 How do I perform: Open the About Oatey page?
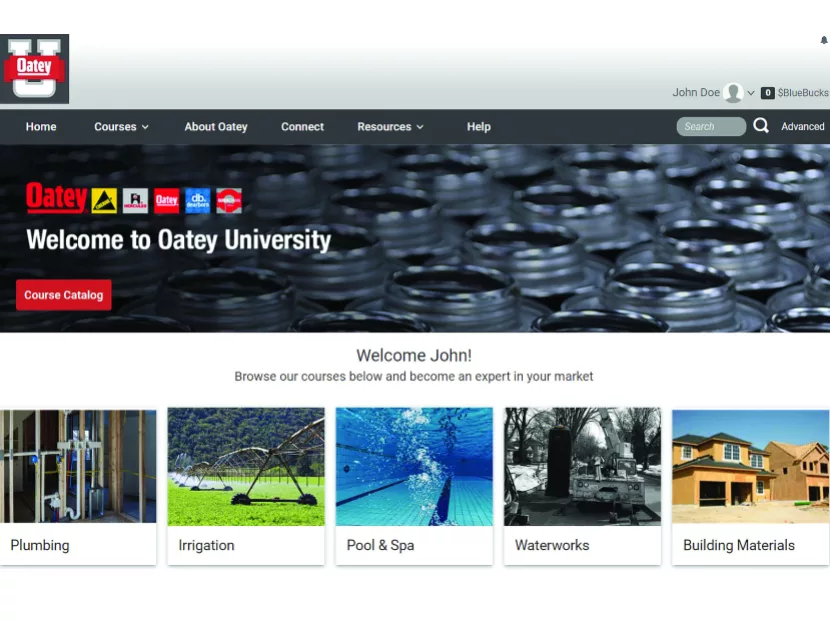(x=216, y=126)
